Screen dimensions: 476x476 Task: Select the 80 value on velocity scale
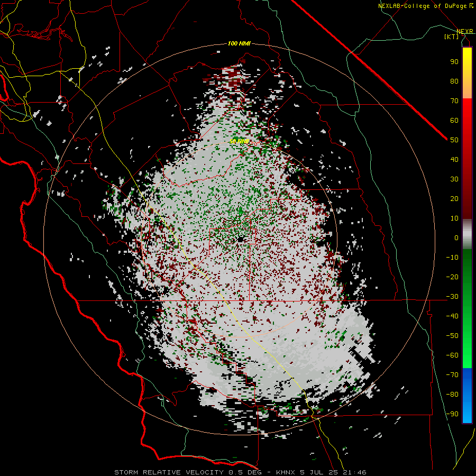(454, 81)
